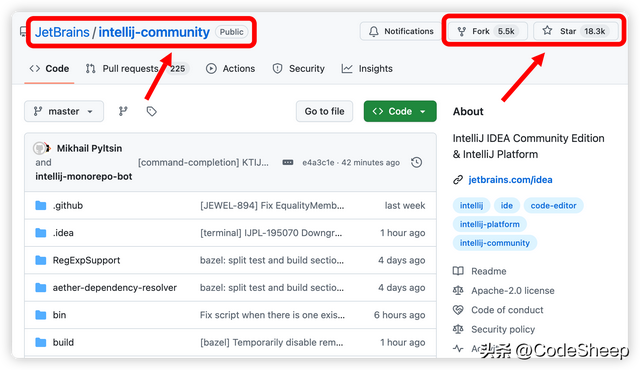Image resolution: width=640 pixels, height=370 pixels.
Task: Open commit hash e4a3c1e
Action: pos(318,163)
